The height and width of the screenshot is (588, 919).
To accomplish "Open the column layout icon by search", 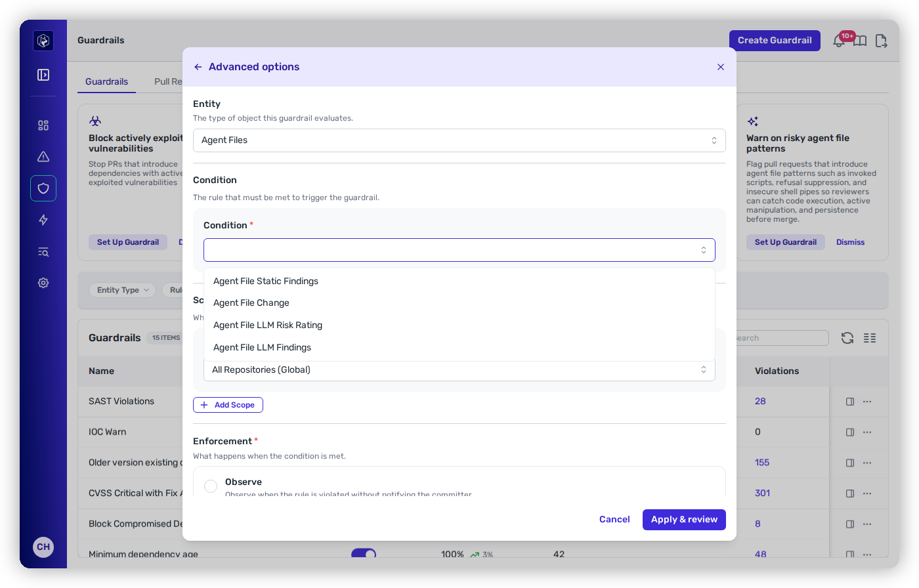I will 870,338.
